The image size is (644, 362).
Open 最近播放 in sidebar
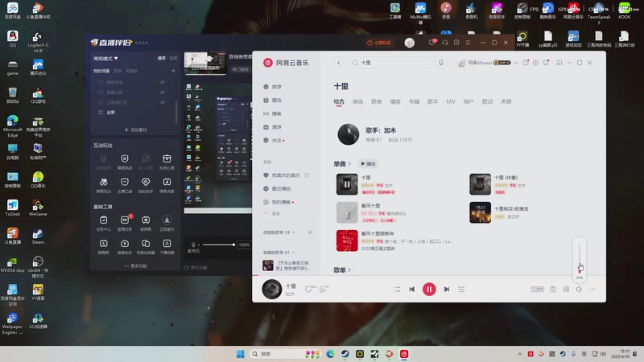pyautogui.click(x=281, y=189)
